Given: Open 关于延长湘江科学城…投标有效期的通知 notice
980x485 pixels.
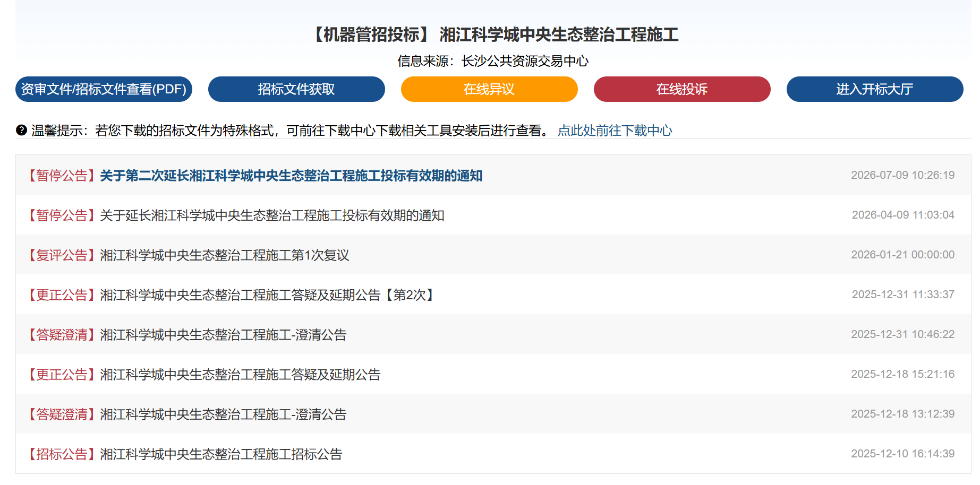Looking at the screenshot, I should pos(272,215).
